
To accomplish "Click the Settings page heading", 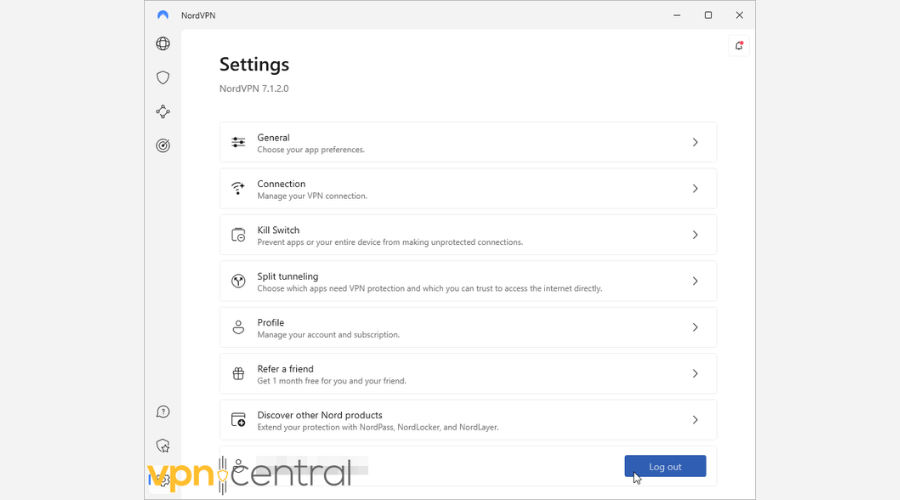I will (254, 64).
